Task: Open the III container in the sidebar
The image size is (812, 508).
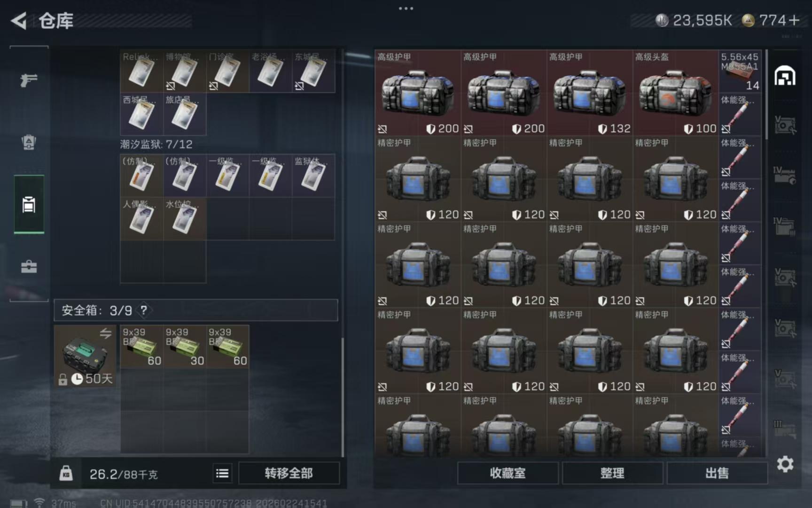Action: (x=785, y=429)
